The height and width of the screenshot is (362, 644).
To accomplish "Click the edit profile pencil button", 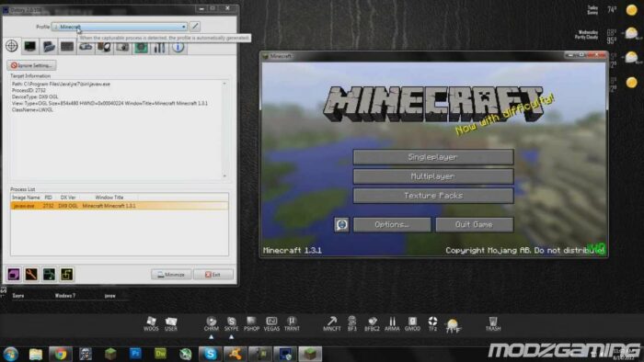I will [195, 27].
